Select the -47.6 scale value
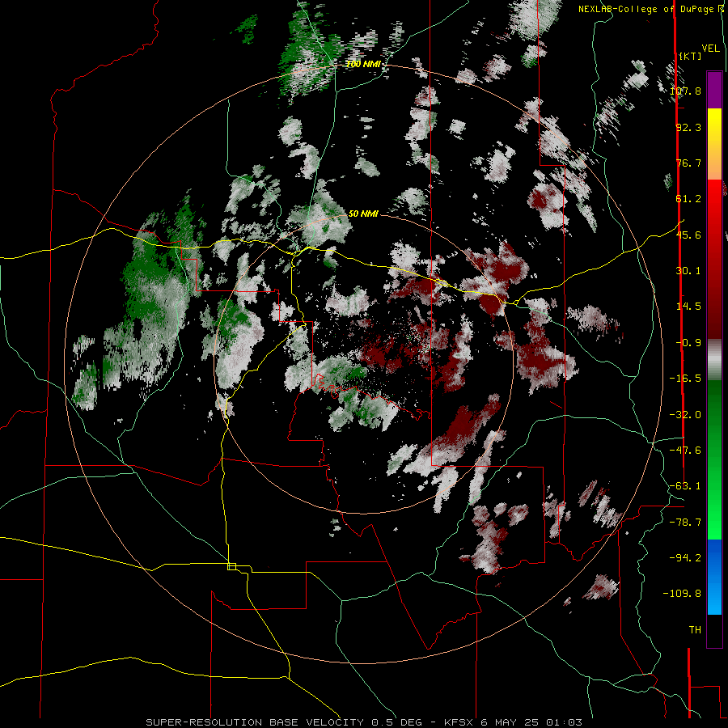This screenshot has width=728, height=728. click(x=685, y=451)
